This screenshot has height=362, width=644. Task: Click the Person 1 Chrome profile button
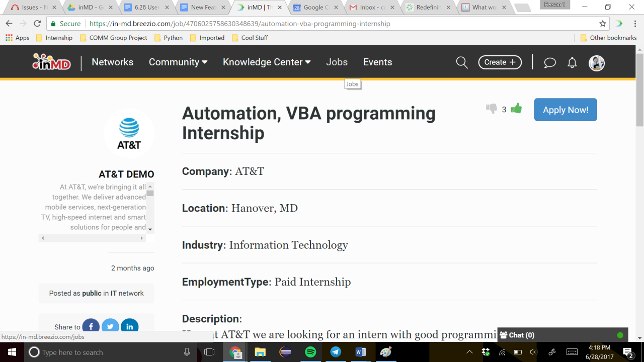click(555, 5)
